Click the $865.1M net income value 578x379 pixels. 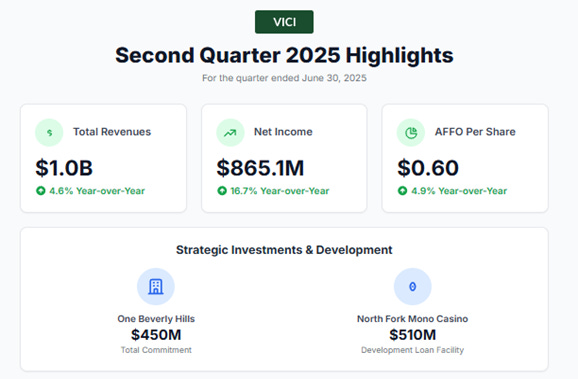[x=260, y=168]
